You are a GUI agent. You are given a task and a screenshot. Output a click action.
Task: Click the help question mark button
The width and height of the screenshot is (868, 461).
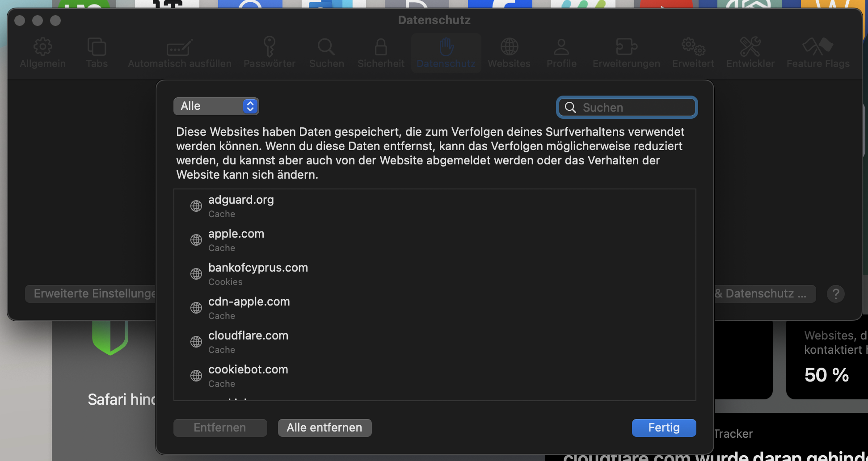836,293
